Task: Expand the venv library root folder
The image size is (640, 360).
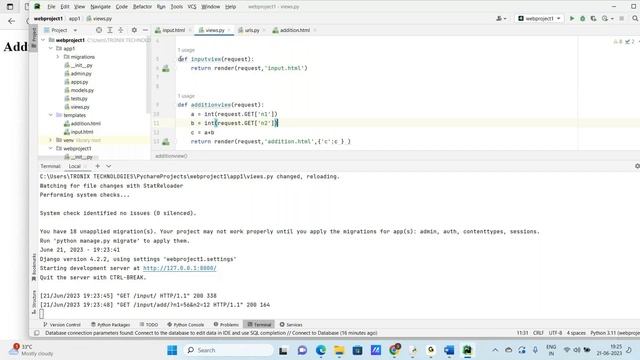Action: coord(51,140)
